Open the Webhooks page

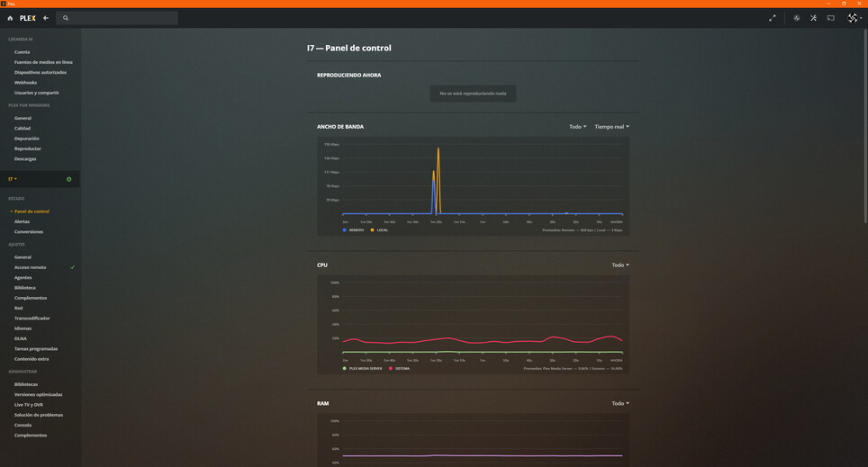click(25, 83)
